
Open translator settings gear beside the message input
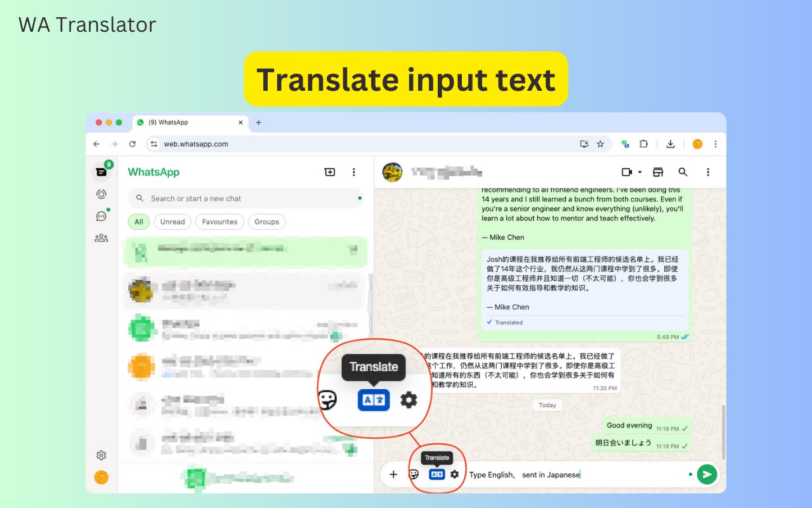coord(455,474)
